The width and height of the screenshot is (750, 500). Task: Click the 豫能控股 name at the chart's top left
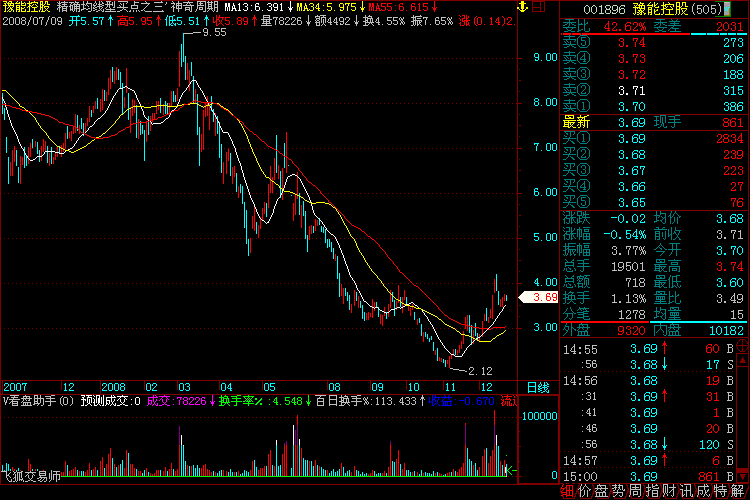[26, 7]
